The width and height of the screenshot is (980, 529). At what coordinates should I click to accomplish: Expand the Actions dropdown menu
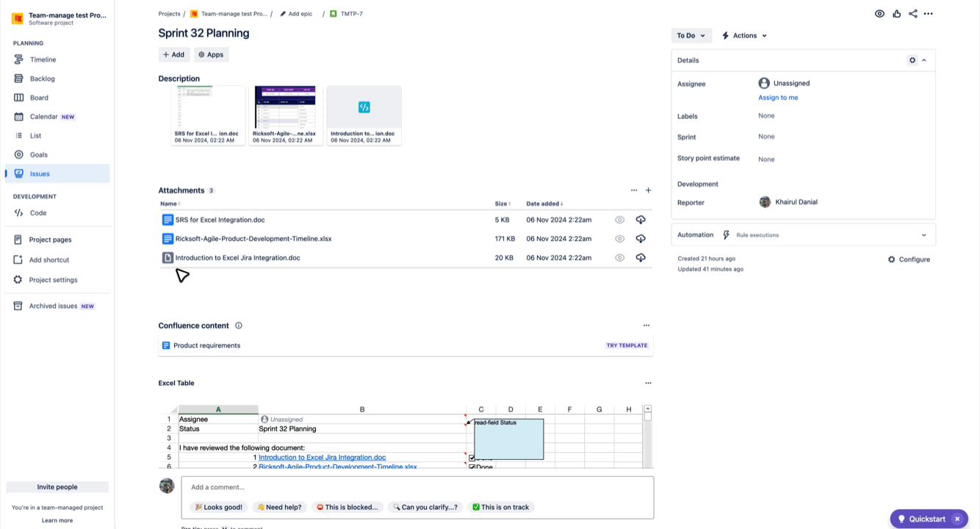click(x=744, y=35)
